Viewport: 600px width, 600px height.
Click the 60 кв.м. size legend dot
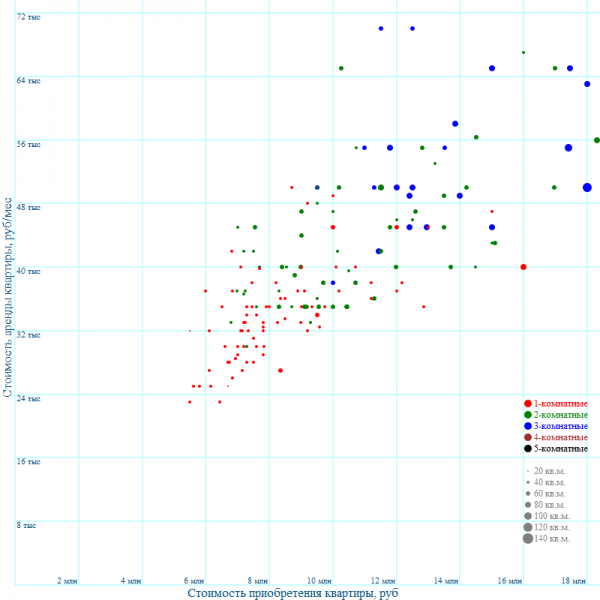coord(527,493)
